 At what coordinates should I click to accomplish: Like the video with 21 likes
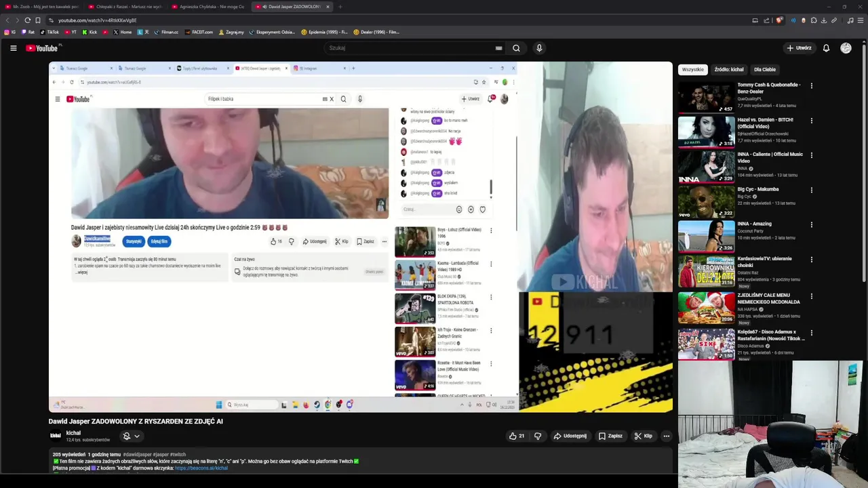coord(517,436)
